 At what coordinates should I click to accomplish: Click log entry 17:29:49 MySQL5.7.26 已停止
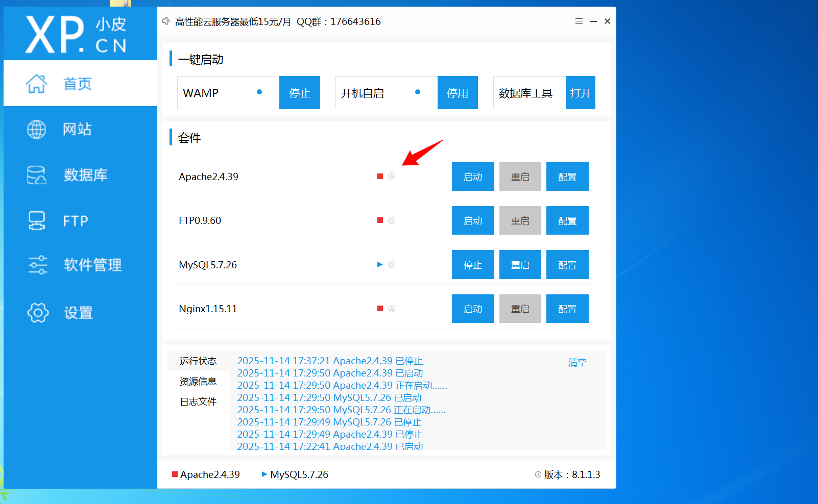(329, 422)
